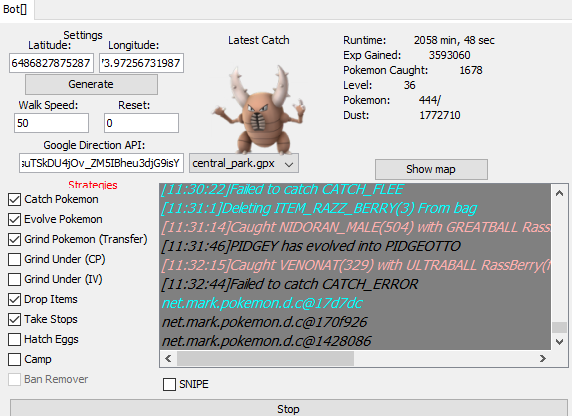Viewport: 572px width, 416px height.
Task: Select log line 'Failed to catch CATCH_ERROR'
Action: pyautogui.click(x=290, y=284)
